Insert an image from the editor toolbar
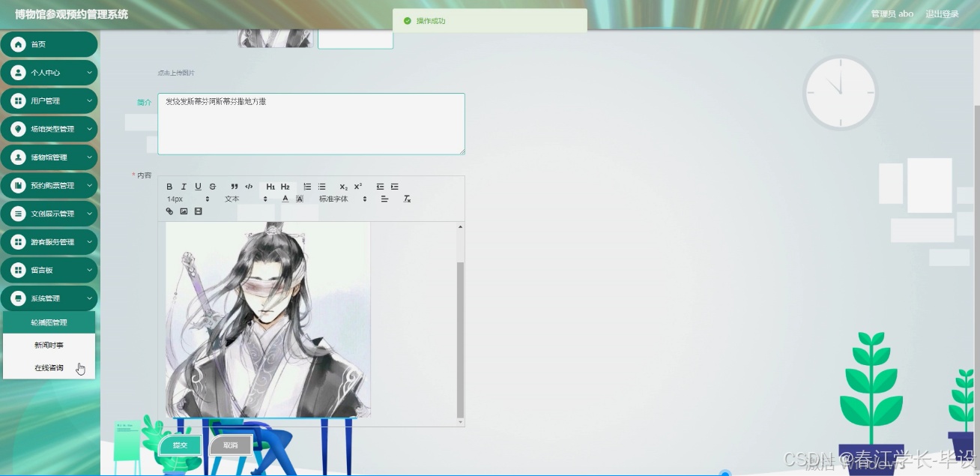Screen dimensions: 980x476 [184, 211]
